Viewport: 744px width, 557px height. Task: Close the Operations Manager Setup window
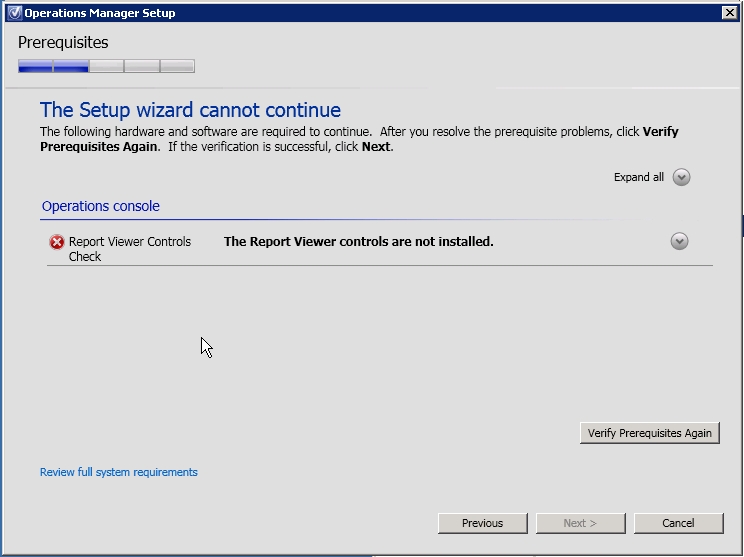[x=729, y=13]
